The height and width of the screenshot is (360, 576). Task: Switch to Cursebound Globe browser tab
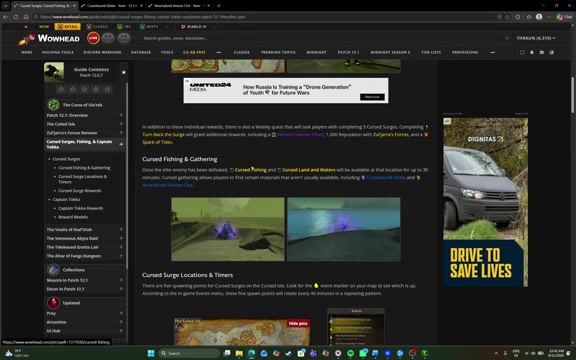111,6
